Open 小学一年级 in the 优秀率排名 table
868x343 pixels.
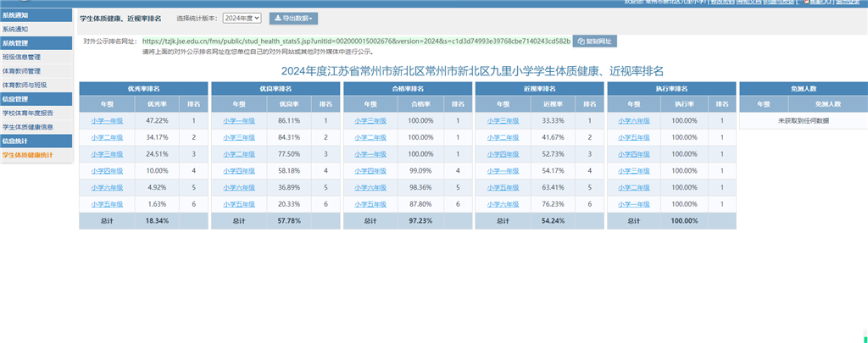(x=108, y=121)
